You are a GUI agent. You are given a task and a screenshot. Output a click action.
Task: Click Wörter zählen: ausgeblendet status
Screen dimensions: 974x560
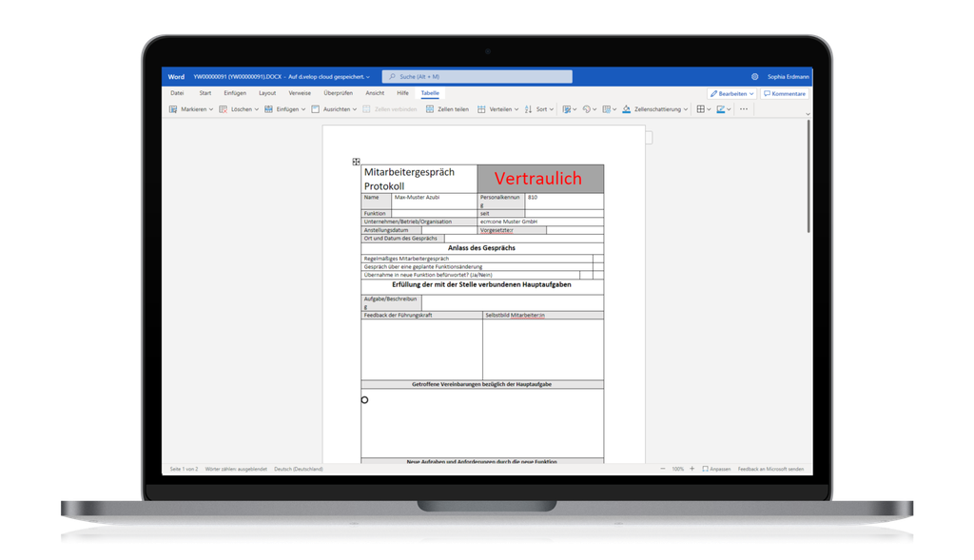point(236,469)
